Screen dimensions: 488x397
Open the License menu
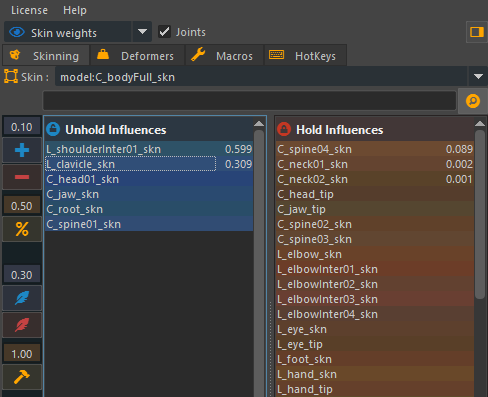(29, 10)
